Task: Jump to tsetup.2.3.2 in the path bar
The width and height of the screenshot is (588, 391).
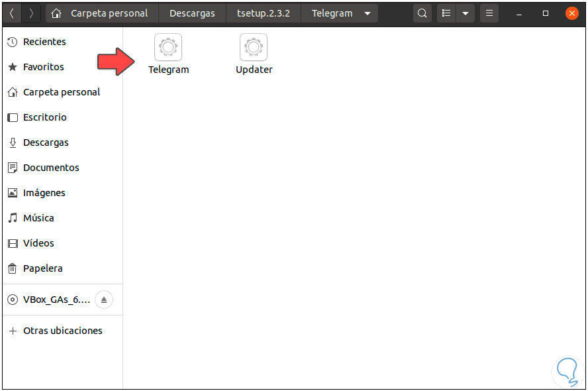Action: [x=264, y=13]
